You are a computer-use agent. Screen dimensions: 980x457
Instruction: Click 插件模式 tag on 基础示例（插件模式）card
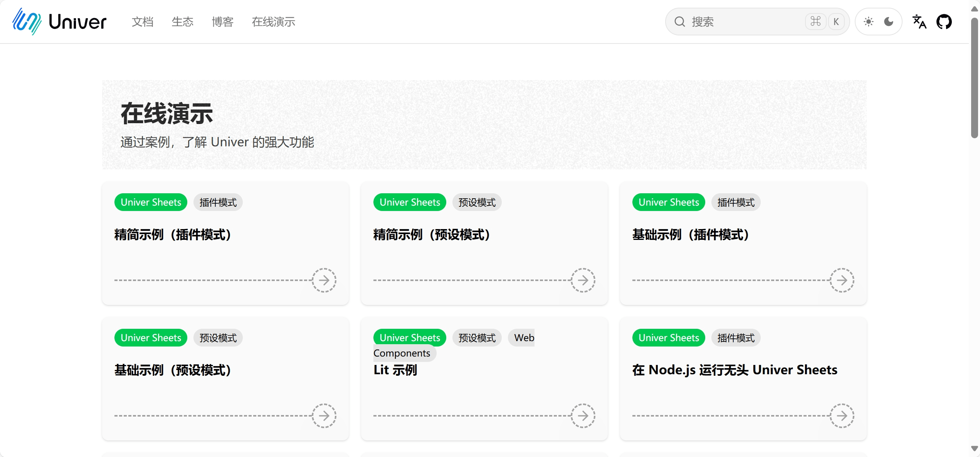click(x=736, y=202)
